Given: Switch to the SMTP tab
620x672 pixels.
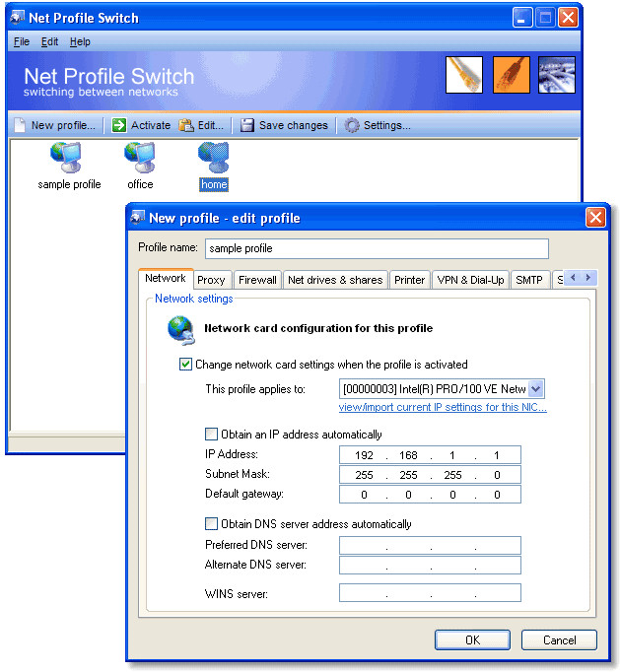Looking at the screenshot, I should pos(529,280).
